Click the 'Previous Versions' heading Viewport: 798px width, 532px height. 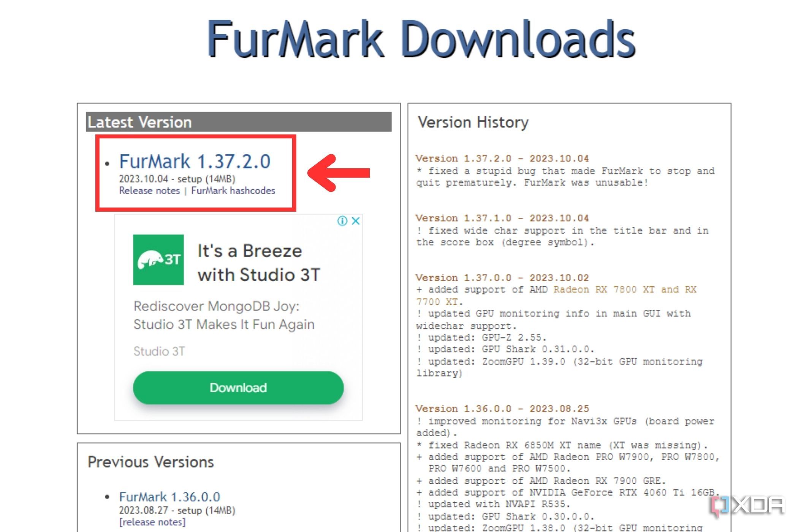pos(150,462)
